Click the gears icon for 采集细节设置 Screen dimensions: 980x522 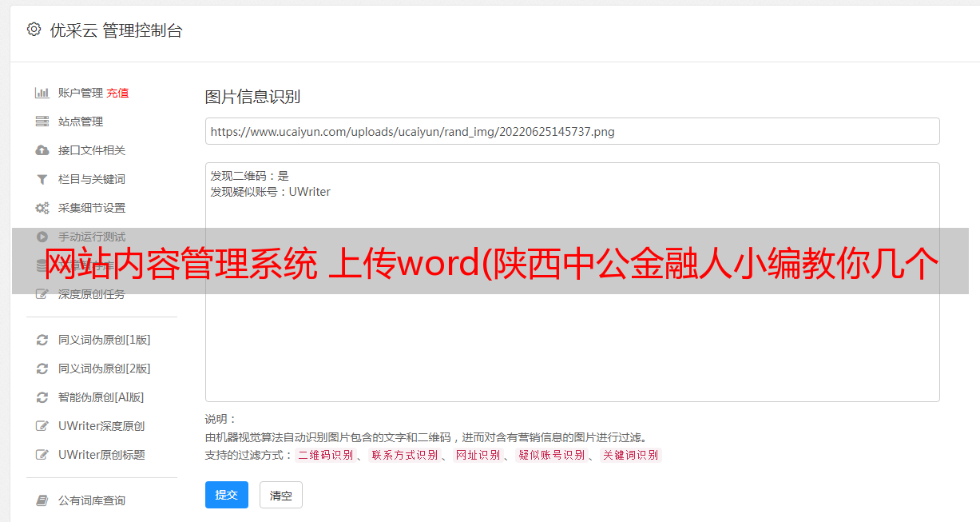(42, 208)
